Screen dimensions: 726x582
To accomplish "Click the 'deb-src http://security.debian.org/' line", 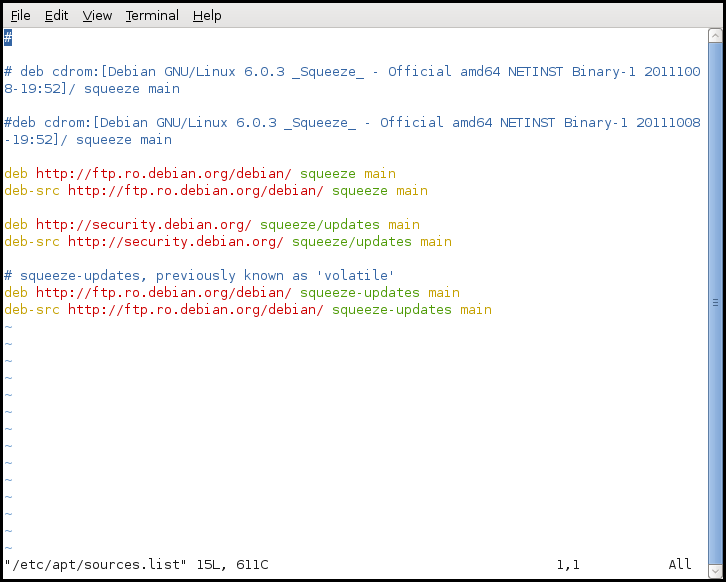I will coord(228,242).
